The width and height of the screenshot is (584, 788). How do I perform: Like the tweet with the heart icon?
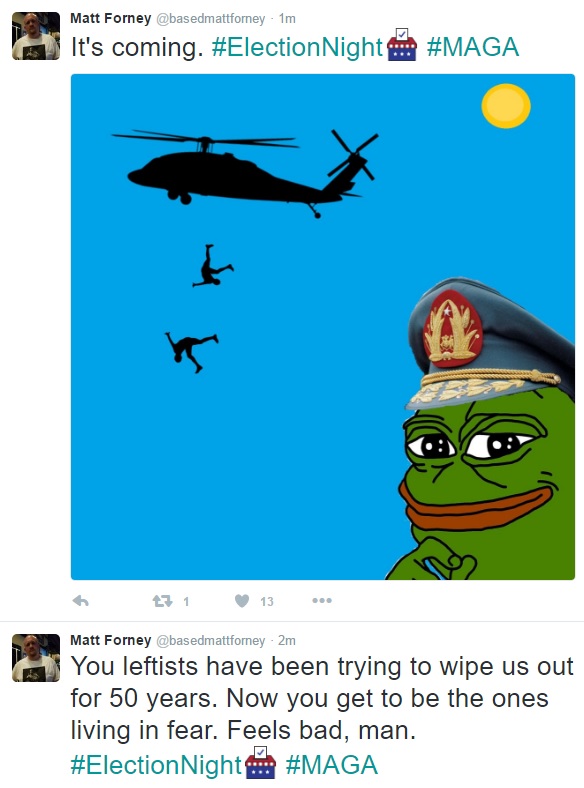tap(242, 601)
